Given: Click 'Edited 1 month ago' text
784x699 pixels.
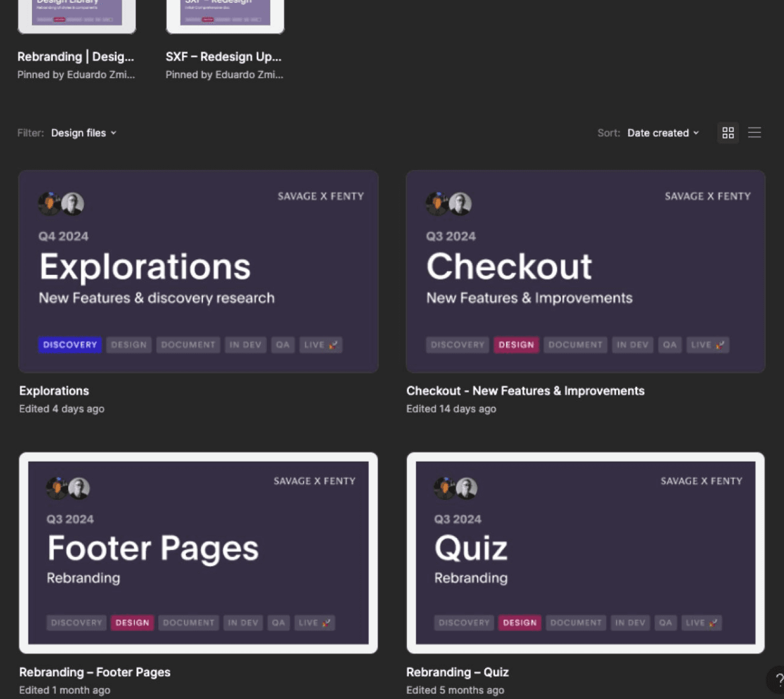Looking at the screenshot, I should click(x=64, y=690).
